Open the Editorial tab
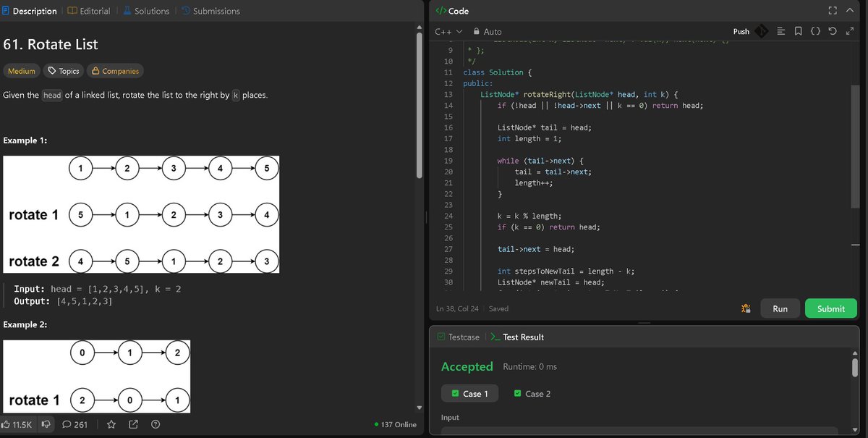The height and width of the screenshot is (438, 868). click(x=89, y=11)
